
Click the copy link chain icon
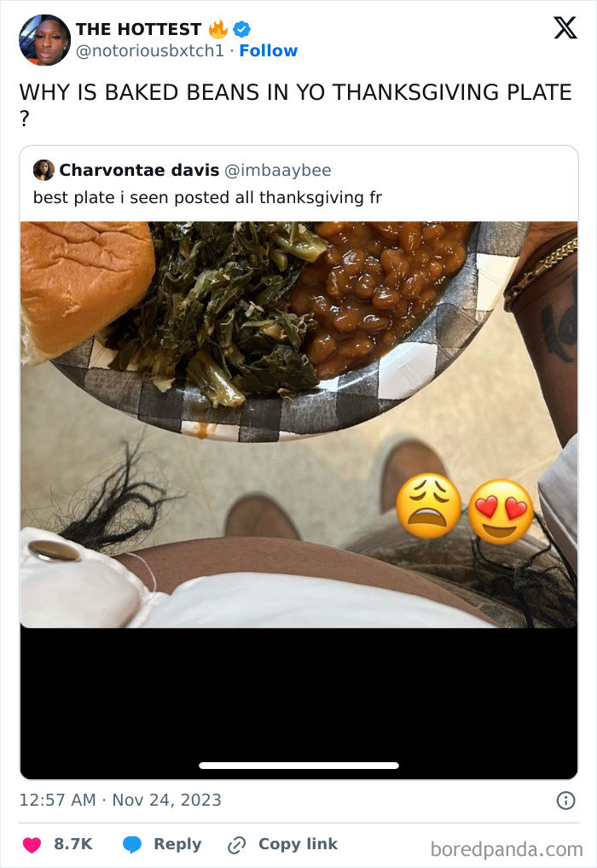(236, 845)
